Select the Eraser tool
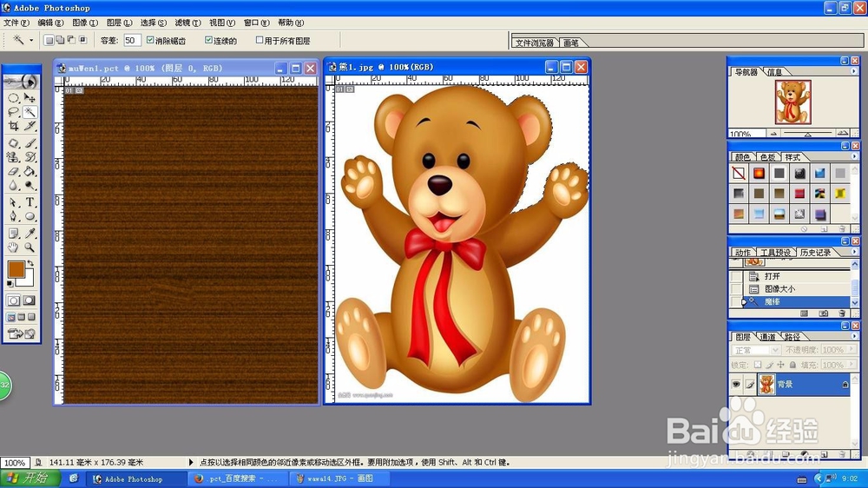This screenshot has height=488, width=868. 13,171
